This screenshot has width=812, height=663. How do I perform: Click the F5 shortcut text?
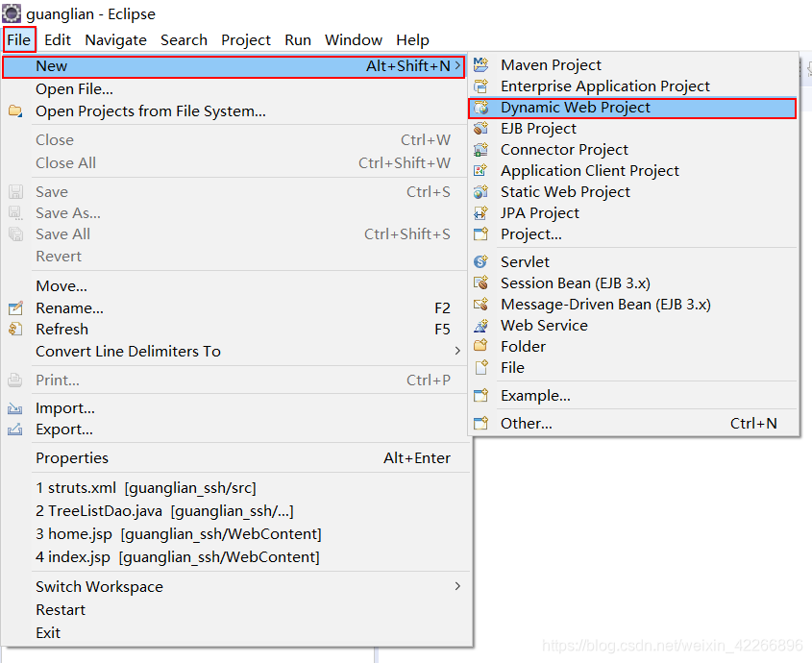[x=442, y=329]
